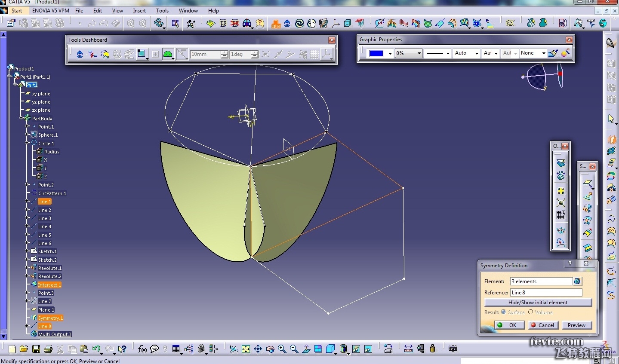Select the Volume result radio button
619x364 pixels.
click(530, 312)
